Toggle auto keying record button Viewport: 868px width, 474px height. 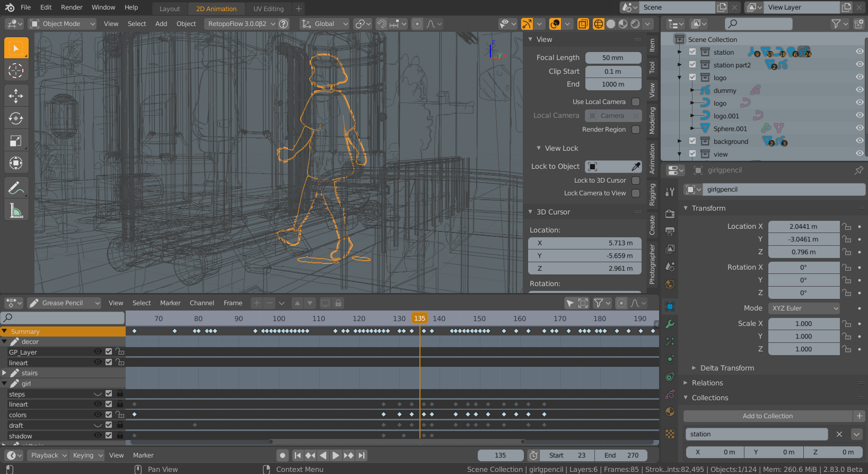click(283, 455)
